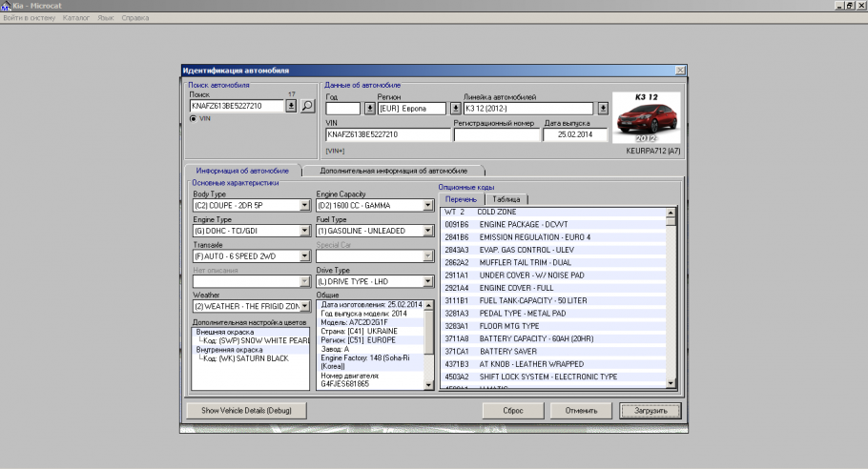868x469 pixels.
Task: Open the vehicle line dropdown arrow
Action: tap(603, 109)
